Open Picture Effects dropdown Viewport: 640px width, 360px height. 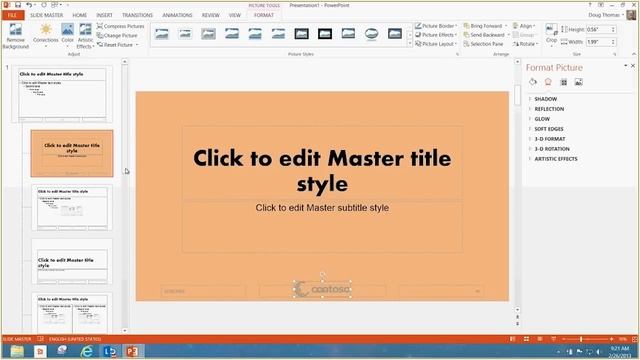436,35
